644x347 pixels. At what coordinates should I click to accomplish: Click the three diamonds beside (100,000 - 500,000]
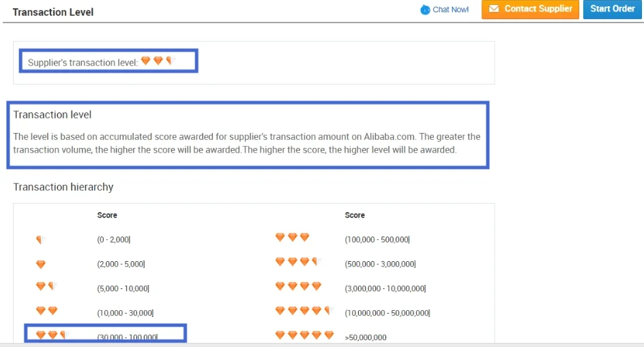click(x=292, y=237)
